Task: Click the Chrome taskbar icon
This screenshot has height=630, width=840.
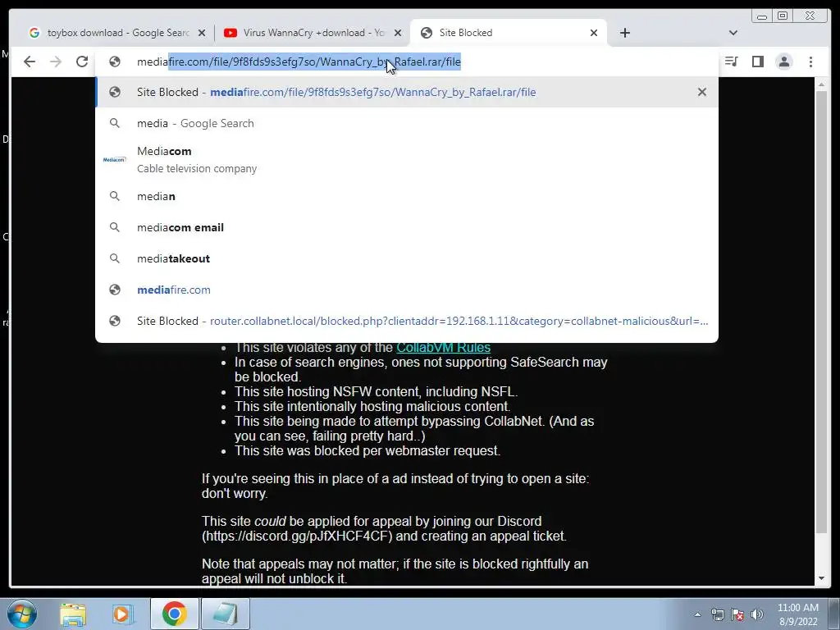Action: (174, 614)
